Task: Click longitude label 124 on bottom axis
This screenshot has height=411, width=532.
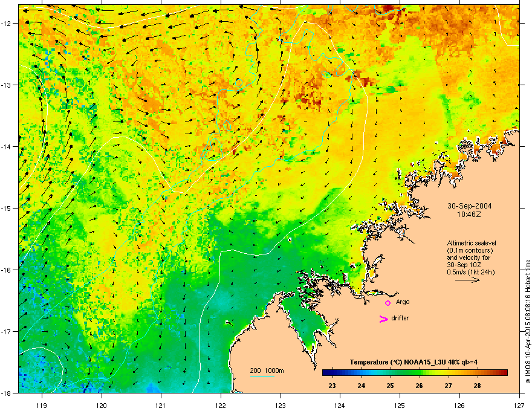Action: pos(340,405)
